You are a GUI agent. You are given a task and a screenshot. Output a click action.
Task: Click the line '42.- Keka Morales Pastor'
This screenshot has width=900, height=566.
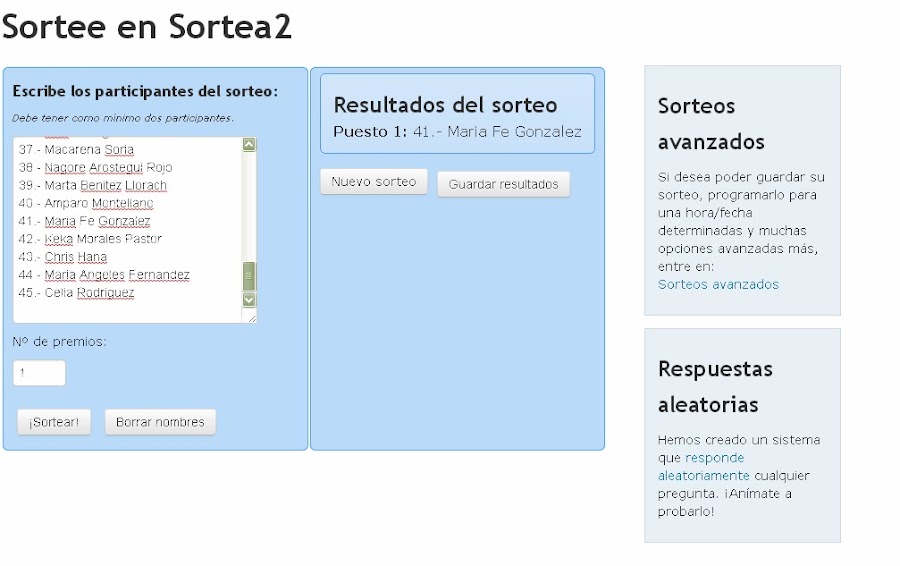coord(90,239)
